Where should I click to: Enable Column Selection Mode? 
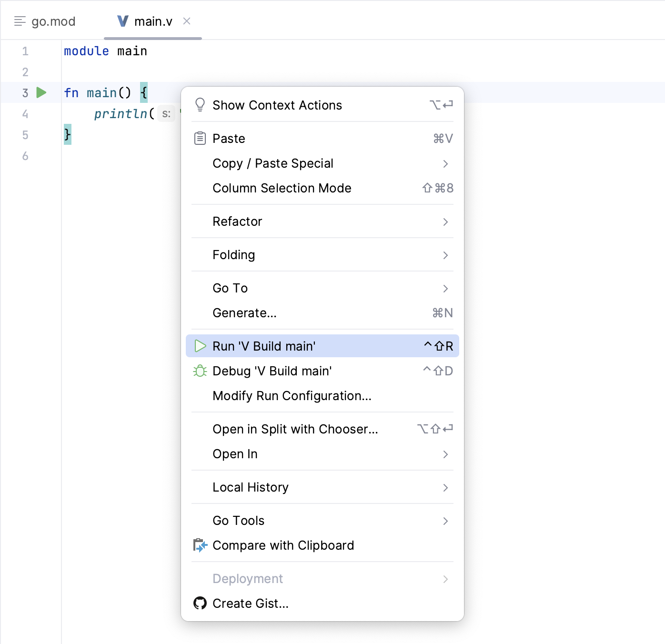282,188
